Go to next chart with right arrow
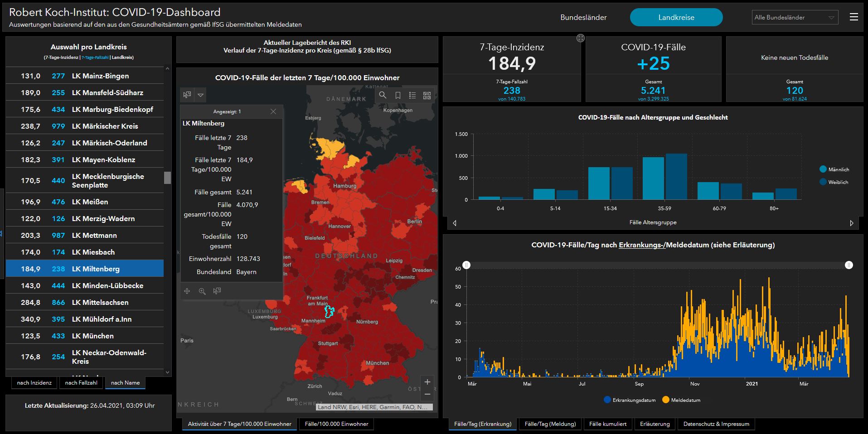Screen dimensions: 868x434 [x=851, y=223]
